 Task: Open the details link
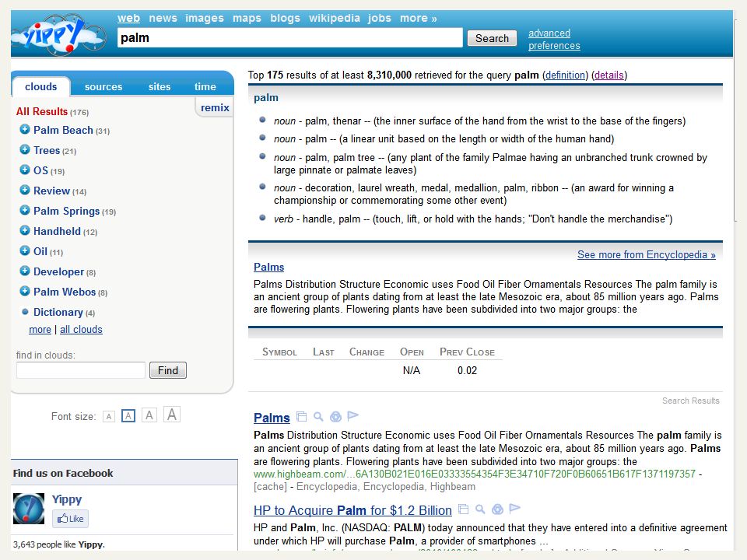click(608, 75)
